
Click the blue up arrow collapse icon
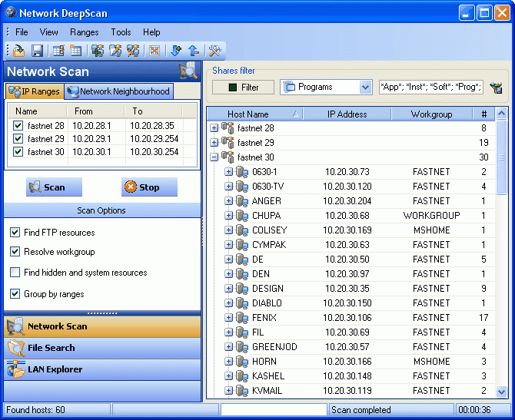(193, 51)
